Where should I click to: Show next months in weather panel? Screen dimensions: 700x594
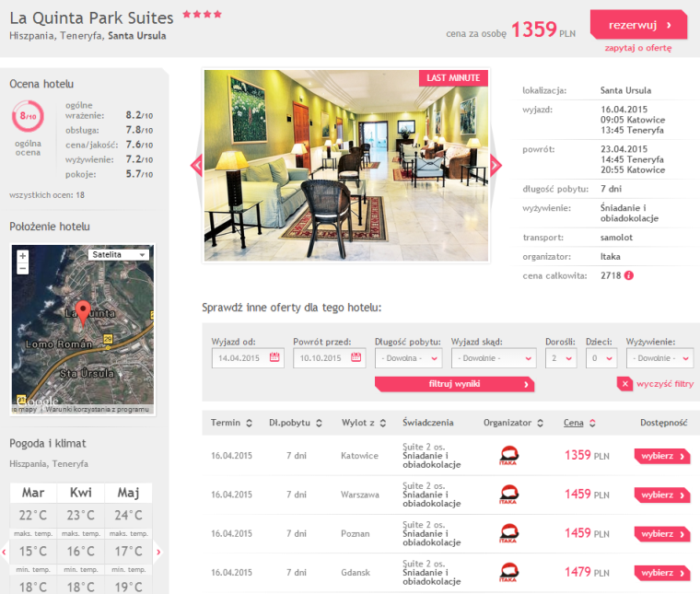158,552
